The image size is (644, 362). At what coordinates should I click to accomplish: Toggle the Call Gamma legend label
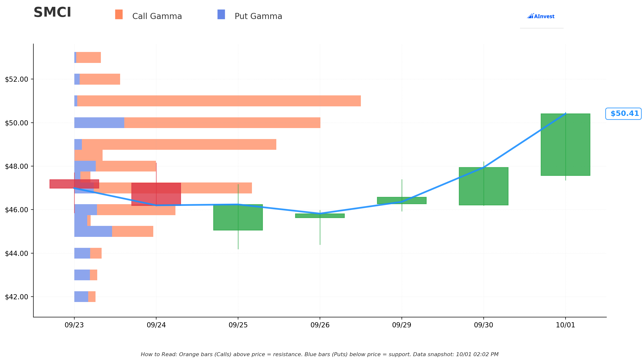point(157,16)
